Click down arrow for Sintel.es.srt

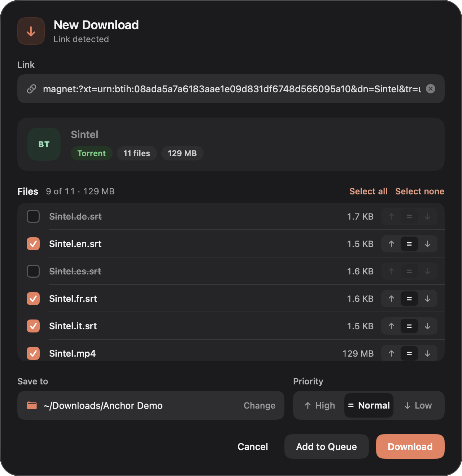pyautogui.click(x=427, y=271)
